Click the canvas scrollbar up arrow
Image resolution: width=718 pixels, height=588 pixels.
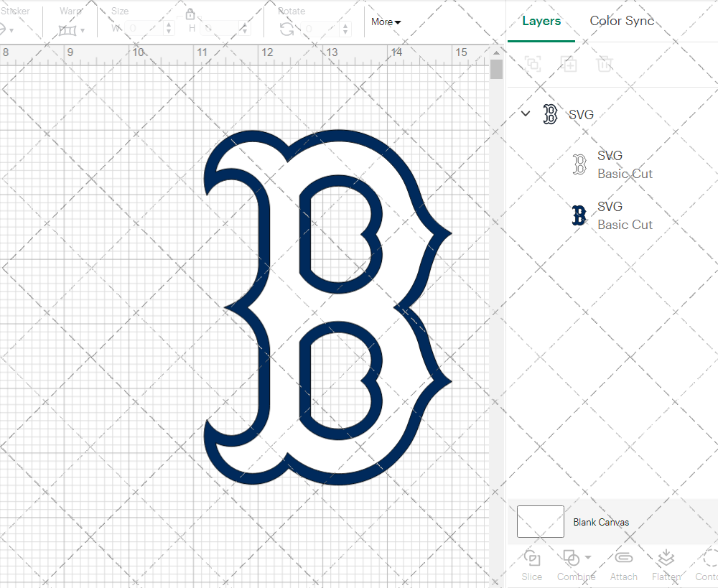point(496,52)
